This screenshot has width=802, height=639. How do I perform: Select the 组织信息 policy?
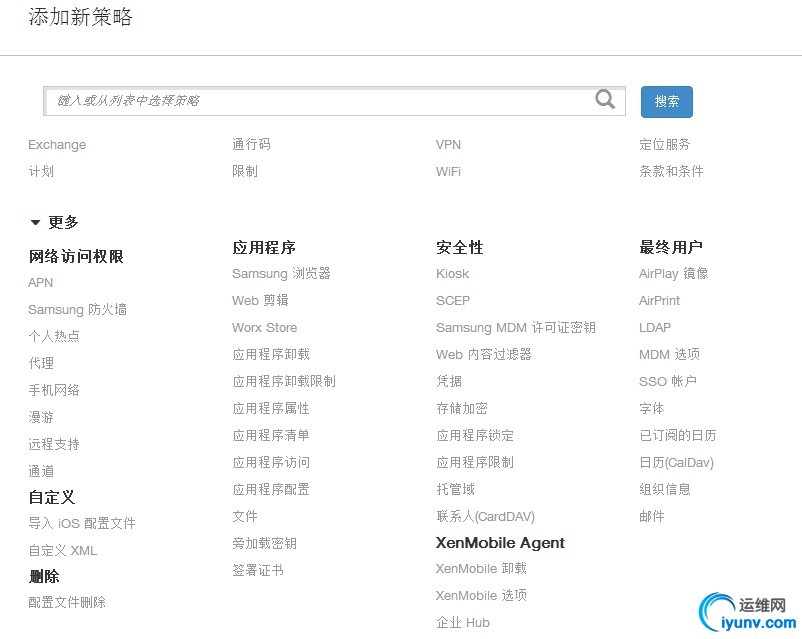tap(665, 490)
